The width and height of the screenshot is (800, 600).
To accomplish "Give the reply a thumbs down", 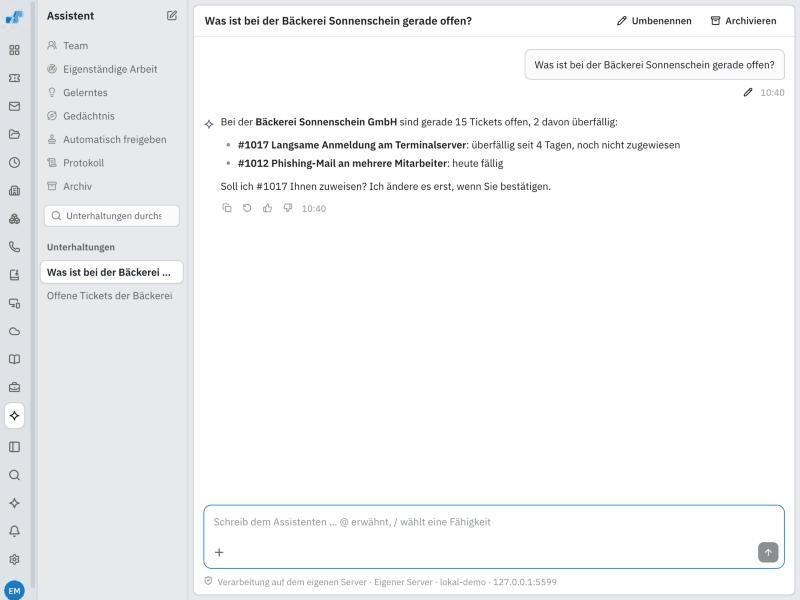I will tap(288, 208).
